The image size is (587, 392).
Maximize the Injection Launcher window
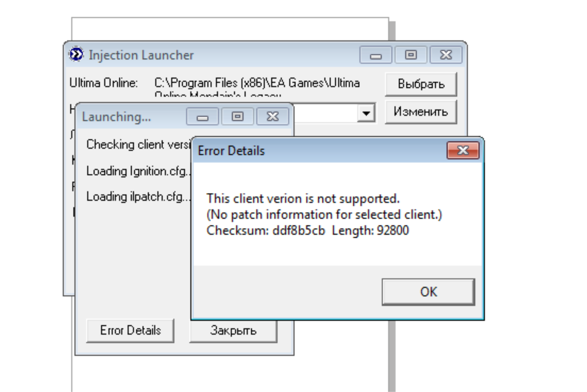point(411,55)
